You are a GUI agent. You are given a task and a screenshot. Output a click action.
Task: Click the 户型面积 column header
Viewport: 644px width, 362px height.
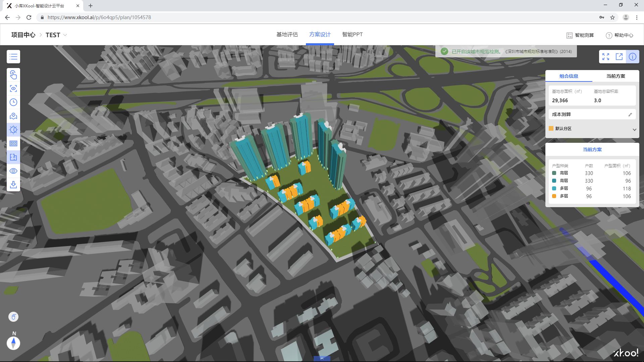tap(617, 166)
